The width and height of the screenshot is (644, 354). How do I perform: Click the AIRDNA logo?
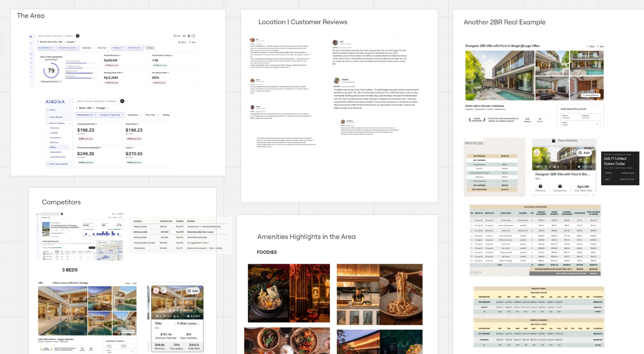tap(55, 102)
